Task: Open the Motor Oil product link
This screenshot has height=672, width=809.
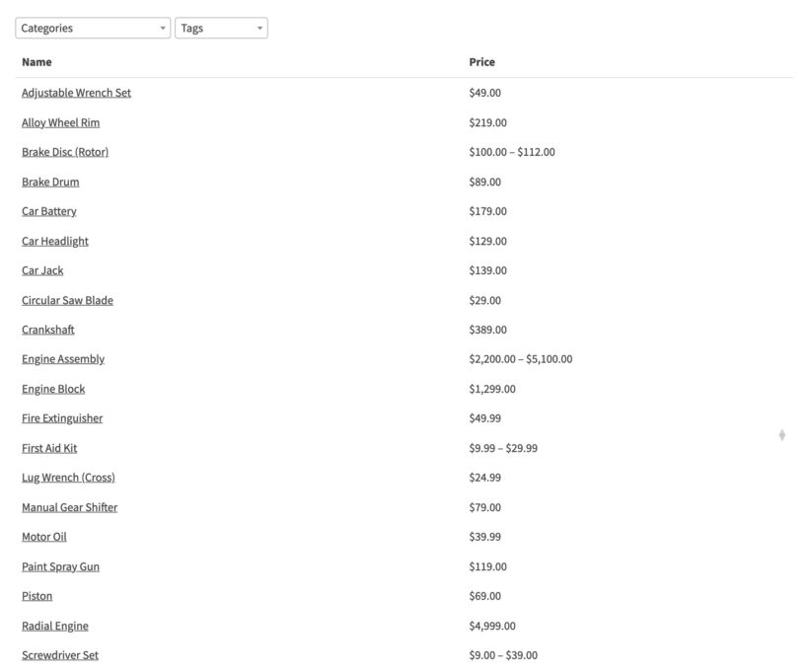Action: click(44, 537)
